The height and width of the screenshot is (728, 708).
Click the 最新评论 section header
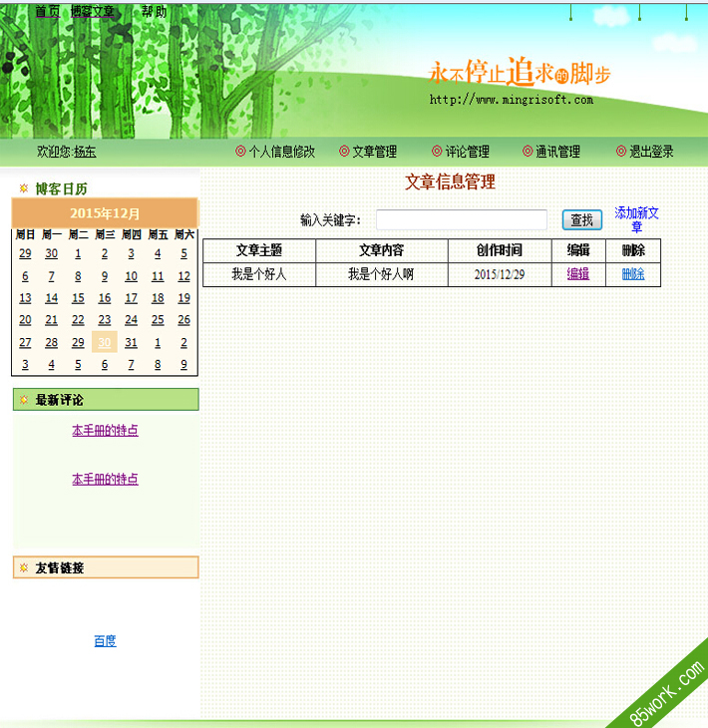point(106,399)
